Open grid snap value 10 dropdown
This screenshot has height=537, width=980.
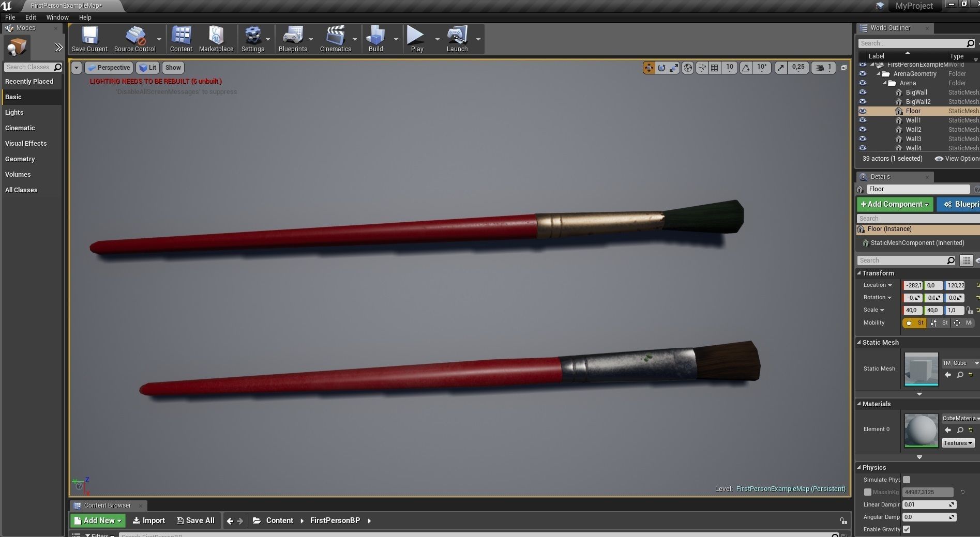point(729,68)
